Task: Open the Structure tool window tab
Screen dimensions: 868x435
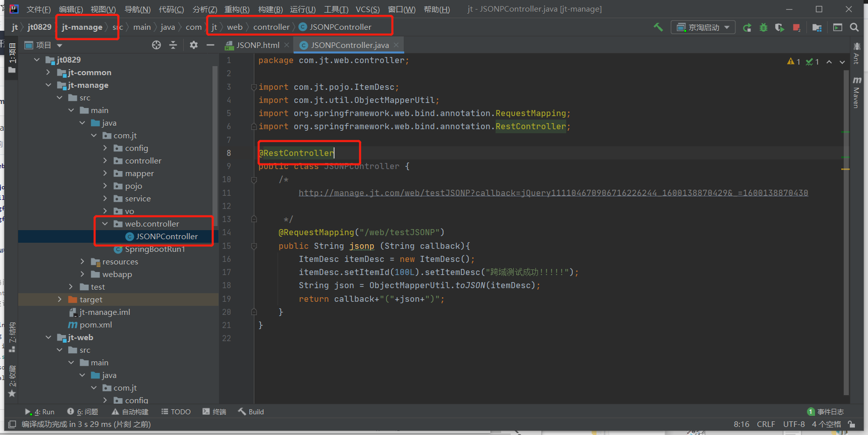Action: pyautogui.click(x=12, y=337)
